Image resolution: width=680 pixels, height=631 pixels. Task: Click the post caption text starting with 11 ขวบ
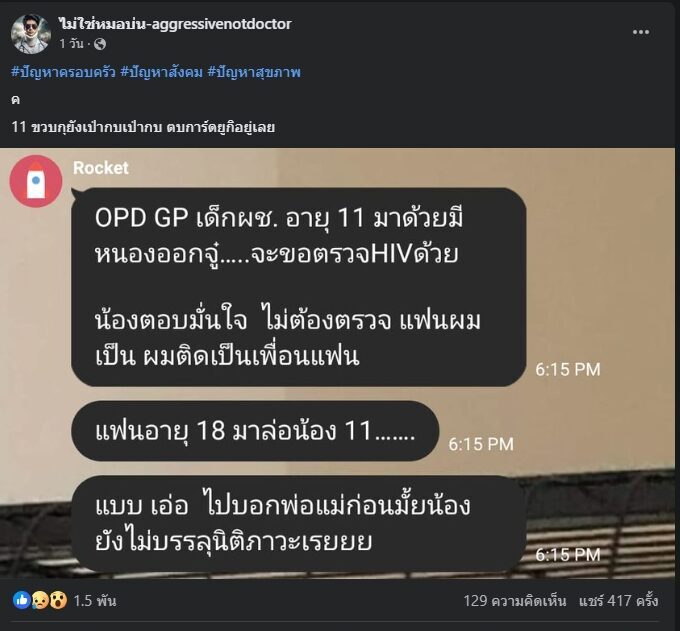[x=143, y=127]
